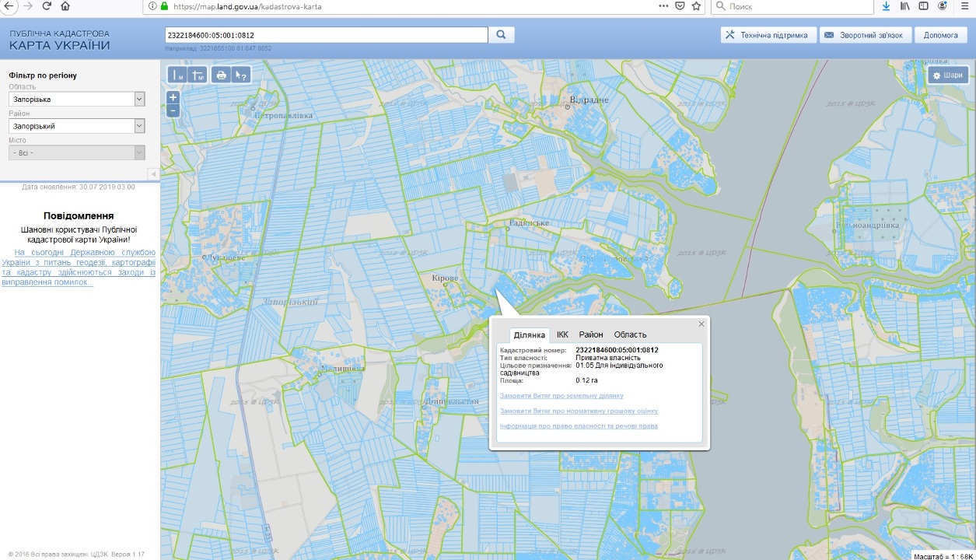This screenshot has height=560, width=976.
Task: Open Зворотний зв'язок feedback form
Action: [x=865, y=35]
